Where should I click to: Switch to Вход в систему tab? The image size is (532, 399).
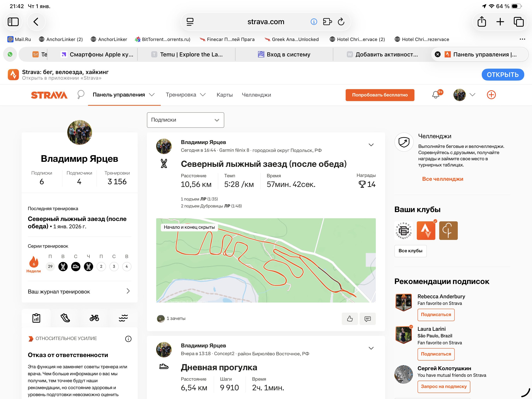click(x=284, y=54)
